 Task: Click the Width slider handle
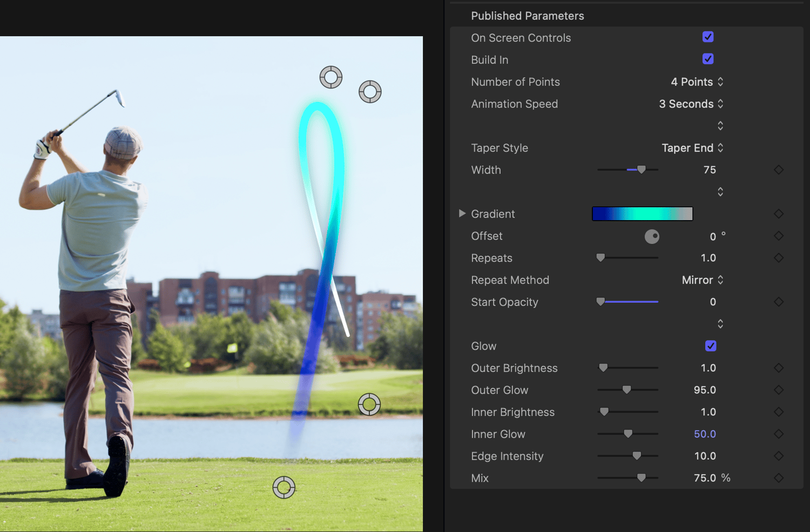coord(642,169)
